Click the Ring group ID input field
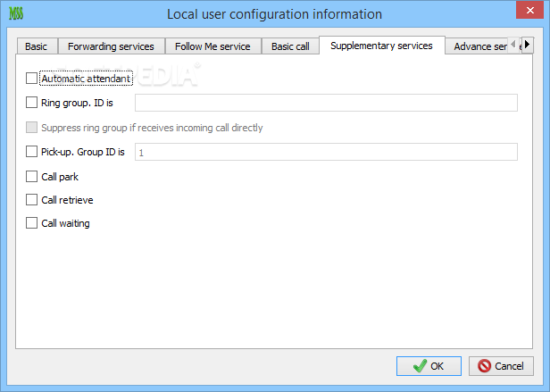This screenshot has height=392, width=550. pos(326,103)
